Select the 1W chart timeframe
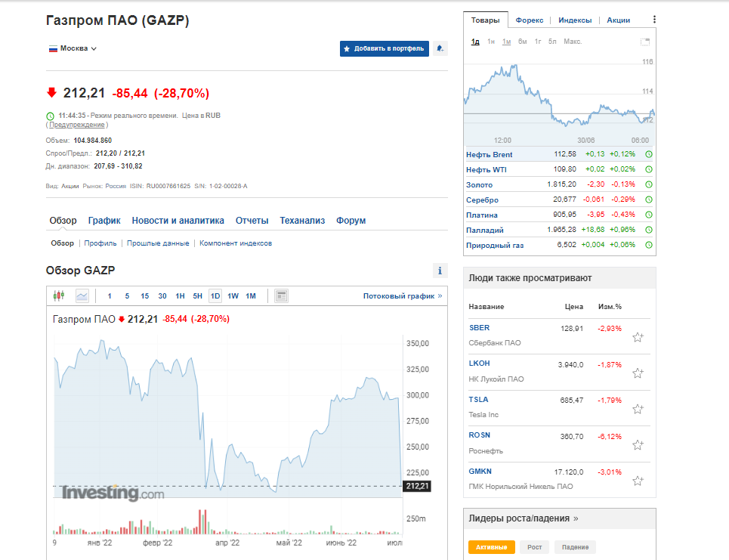The image size is (729, 560). pyautogui.click(x=233, y=296)
